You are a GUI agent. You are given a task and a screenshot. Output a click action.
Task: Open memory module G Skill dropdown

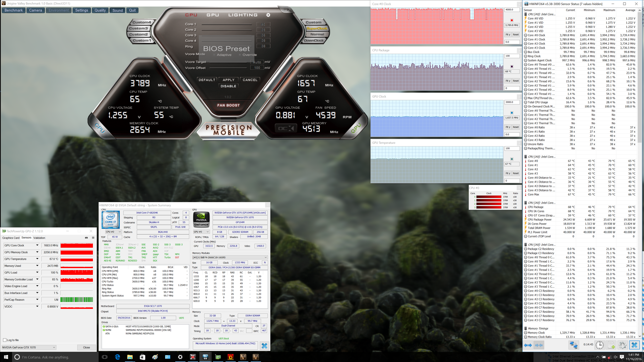click(230, 257)
